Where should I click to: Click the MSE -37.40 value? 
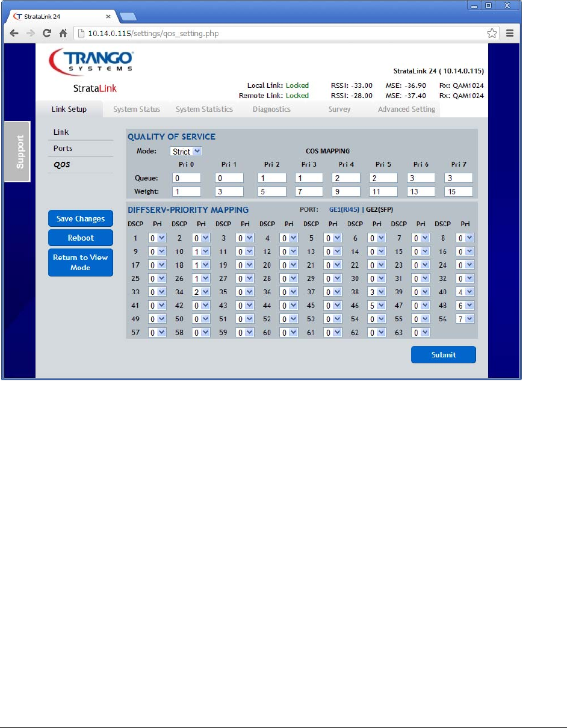tap(415, 96)
